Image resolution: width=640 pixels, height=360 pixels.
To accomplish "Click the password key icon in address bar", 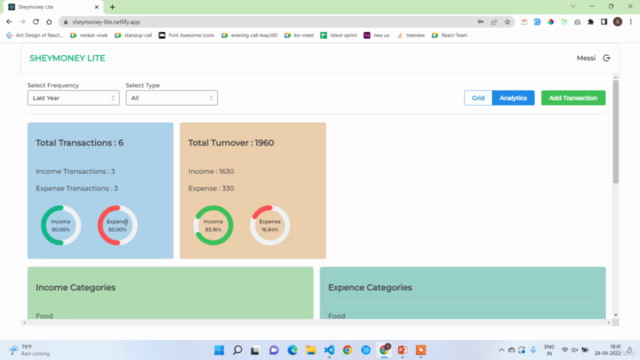I will 481,22.
